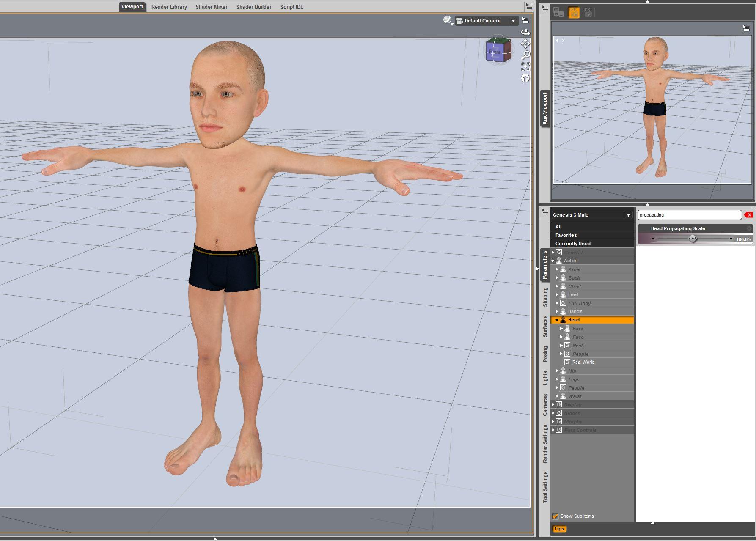Click the zoom magnifier camera icon
Screen dimensions: 756x541
click(x=525, y=55)
